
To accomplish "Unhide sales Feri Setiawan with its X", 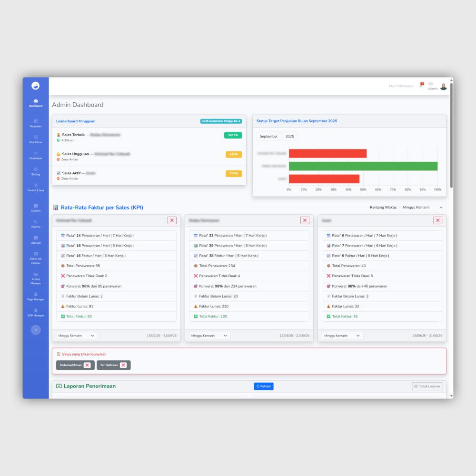I will [x=123, y=365].
